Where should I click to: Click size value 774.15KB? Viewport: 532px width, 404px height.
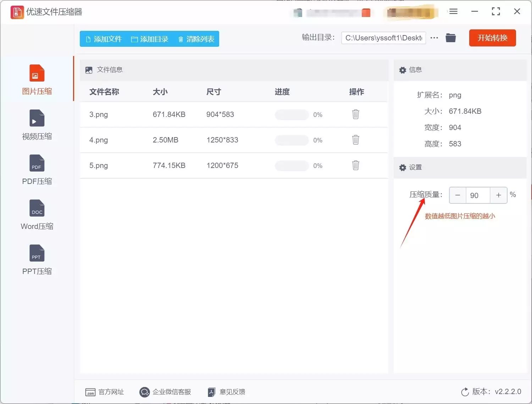coord(169,165)
